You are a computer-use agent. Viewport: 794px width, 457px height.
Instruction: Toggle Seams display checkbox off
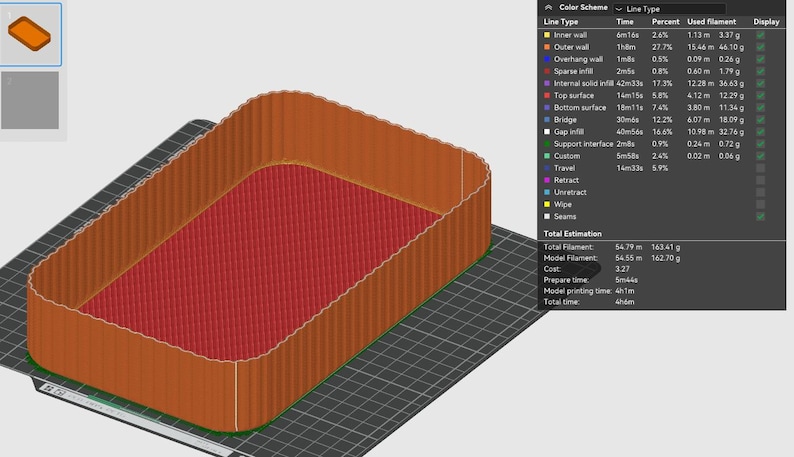760,216
